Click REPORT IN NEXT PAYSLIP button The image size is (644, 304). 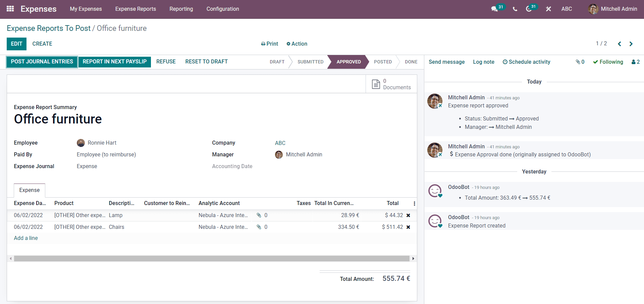(x=115, y=62)
